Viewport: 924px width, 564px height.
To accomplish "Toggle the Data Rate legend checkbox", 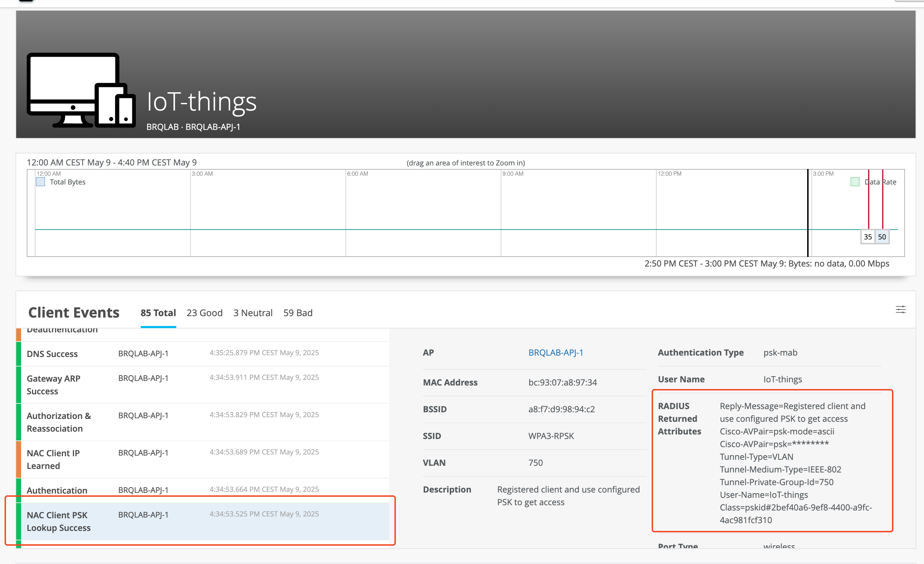I will 855,182.
